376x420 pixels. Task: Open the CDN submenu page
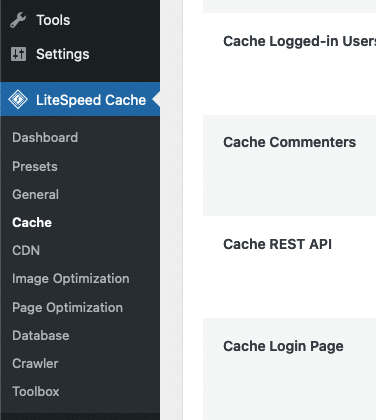(x=26, y=250)
